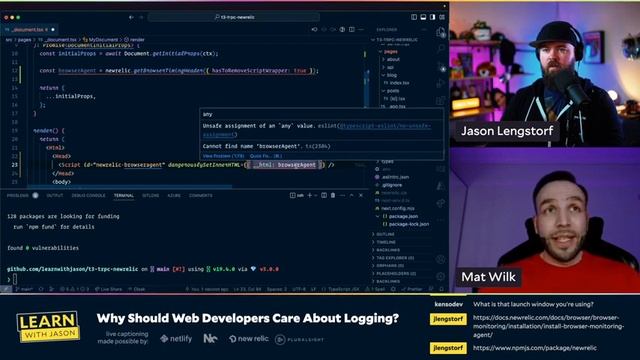The height and width of the screenshot is (360, 640).
Task: Open the Run and Debug view icon
Action: coord(440,84)
